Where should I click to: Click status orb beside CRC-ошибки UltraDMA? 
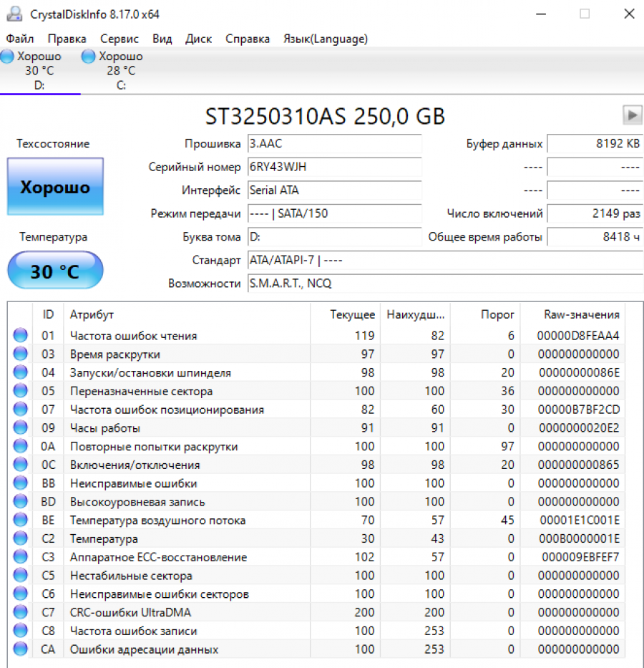[20, 612]
